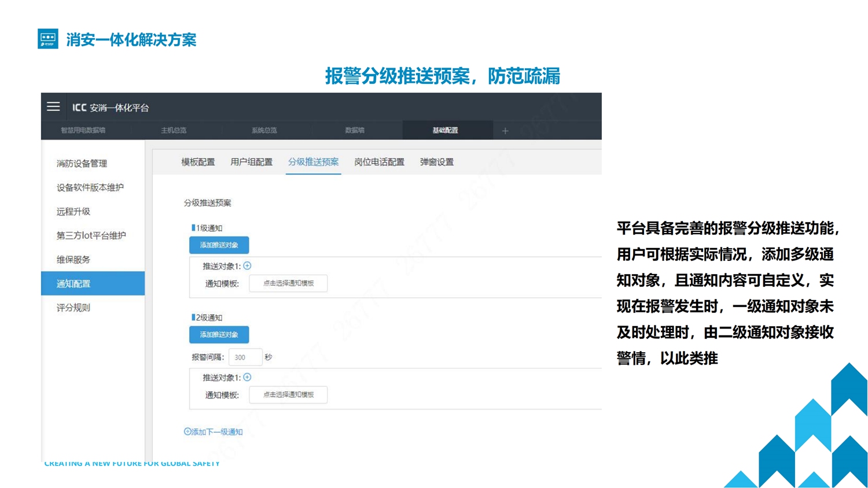Image resolution: width=868 pixels, height=488 pixels.
Task: Open 通知模板 selector in 1级通知
Action: point(288,283)
